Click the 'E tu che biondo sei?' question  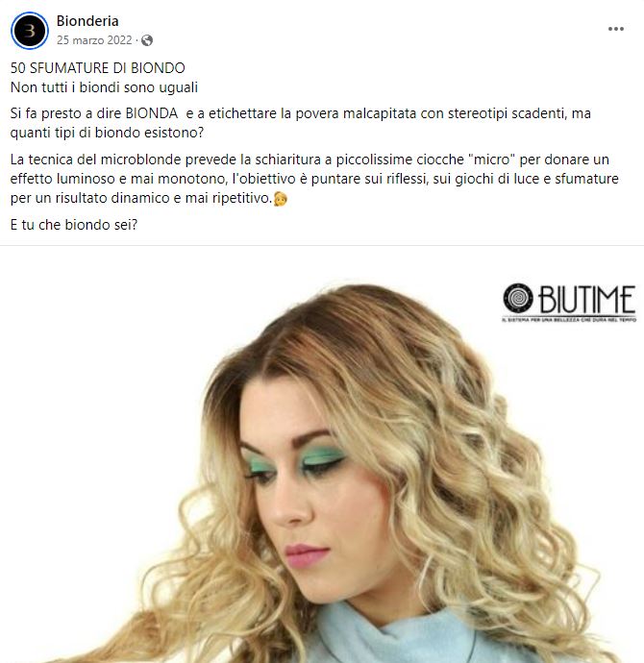tap(74, 225)
